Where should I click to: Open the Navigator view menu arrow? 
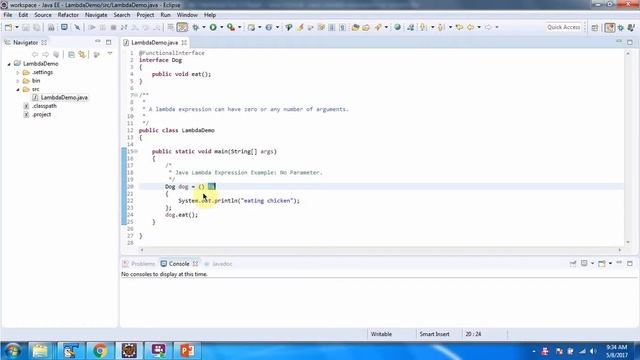(x=110, y=54)
